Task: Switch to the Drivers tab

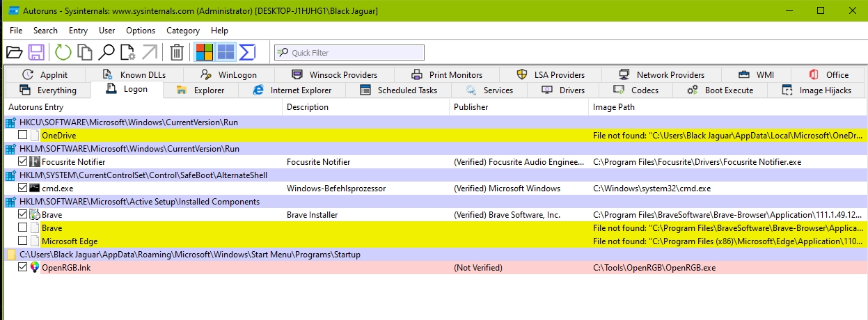Action: (563, 90)
